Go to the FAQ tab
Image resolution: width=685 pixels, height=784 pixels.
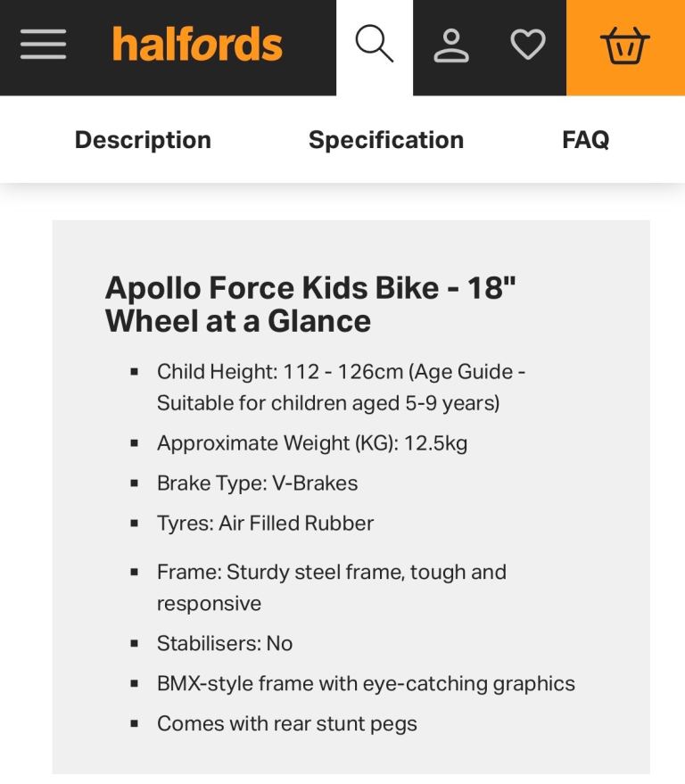pos(585,140)
